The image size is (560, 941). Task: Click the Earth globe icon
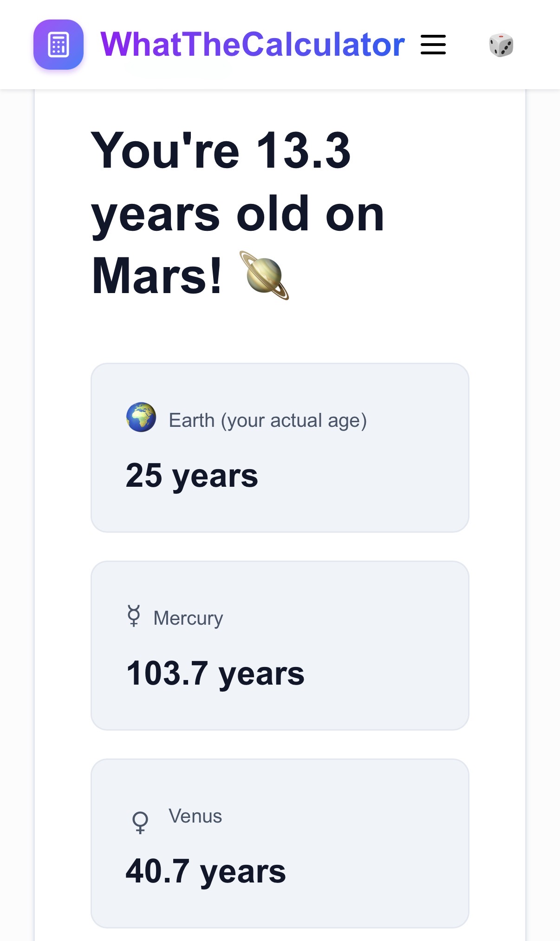141,417
